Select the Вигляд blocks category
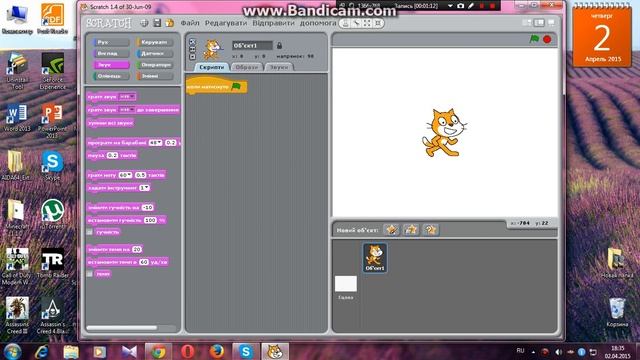The image size is (640, 360). (x=111, y=53)
